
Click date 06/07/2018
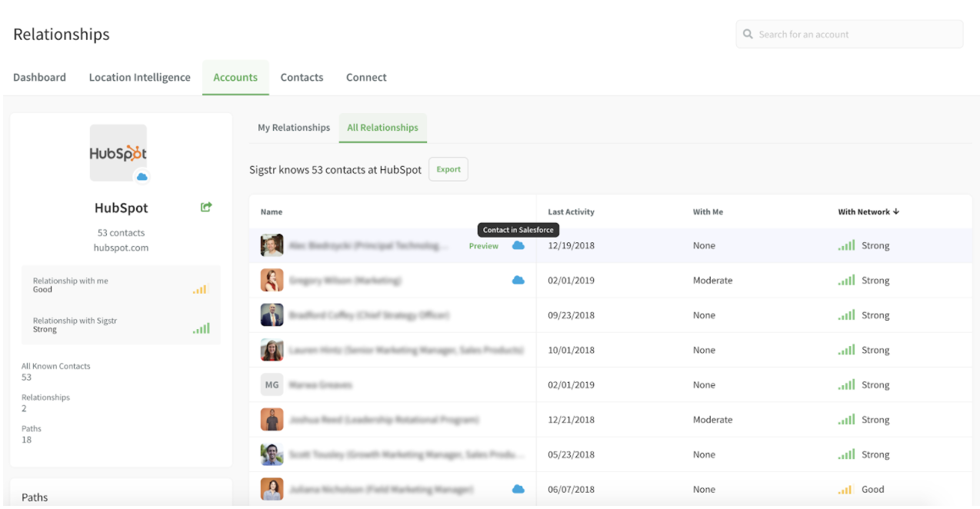pos(571,489)
